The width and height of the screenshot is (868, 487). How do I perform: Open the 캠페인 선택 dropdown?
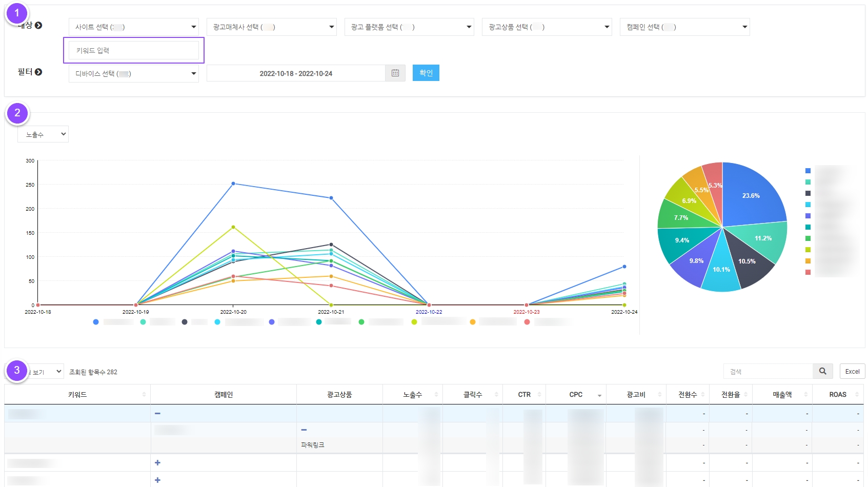684,27
